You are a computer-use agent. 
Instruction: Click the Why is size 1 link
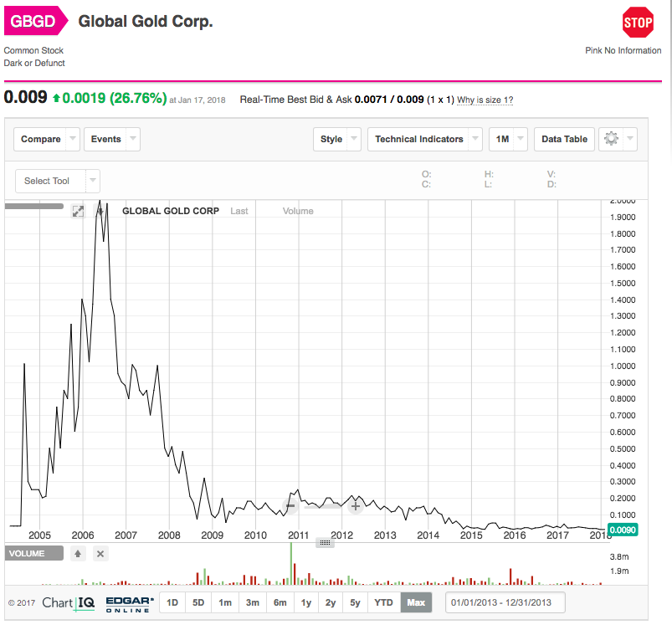tap(484, 100)
